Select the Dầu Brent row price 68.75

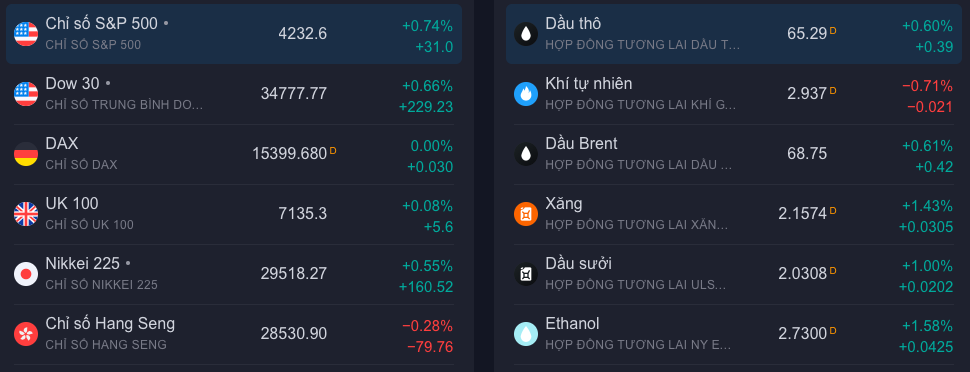[x=807, y=154]
